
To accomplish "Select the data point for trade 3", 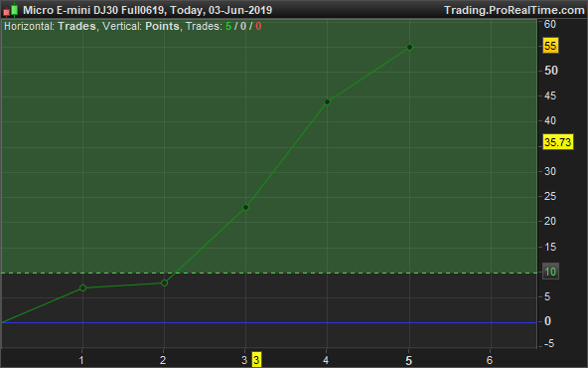I will point(246,207).
